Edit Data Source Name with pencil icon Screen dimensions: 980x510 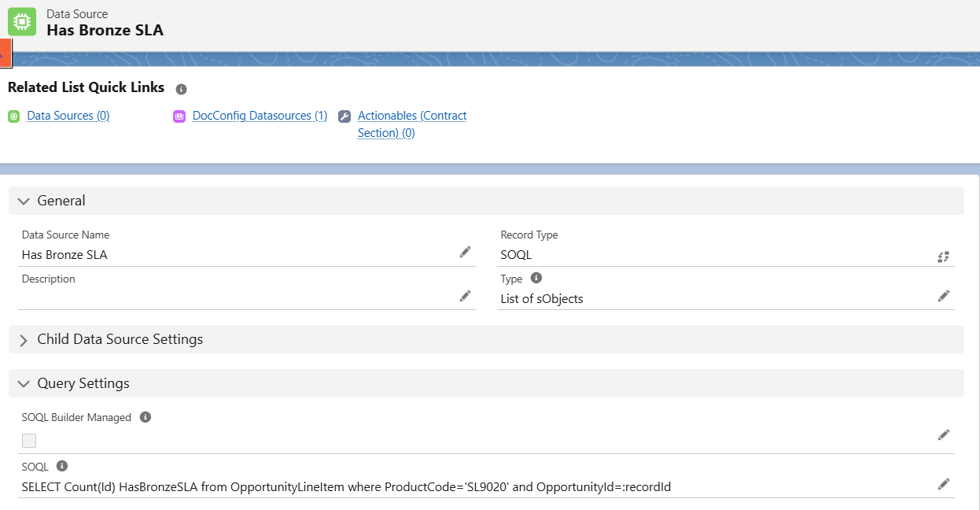(466, 252)
